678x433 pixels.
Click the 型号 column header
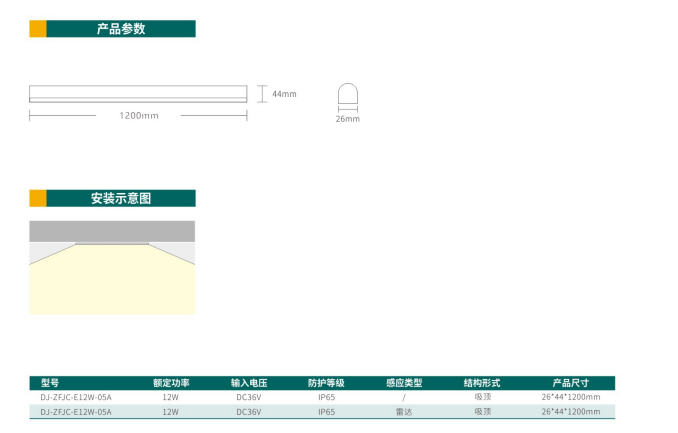pyautogui.click(x=50, y=383)
